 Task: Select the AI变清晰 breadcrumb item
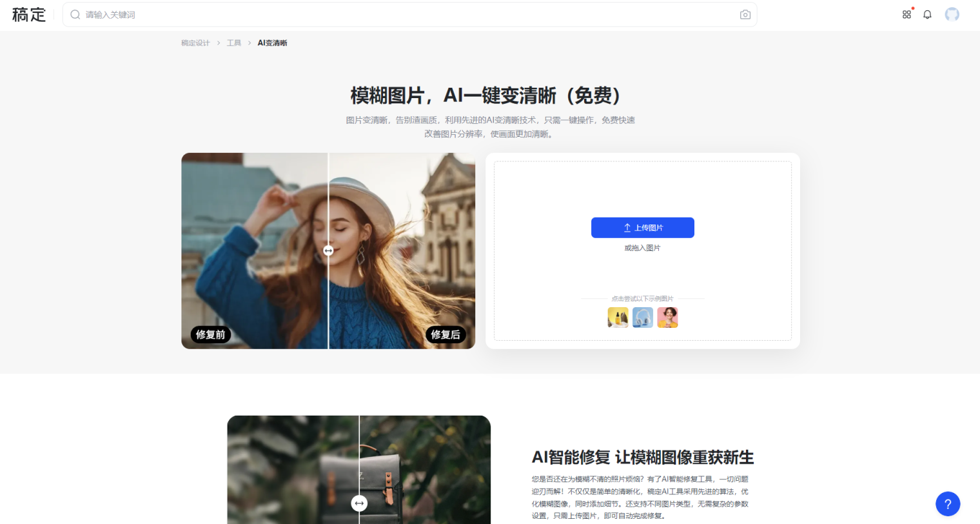click(x=272, y=43)
